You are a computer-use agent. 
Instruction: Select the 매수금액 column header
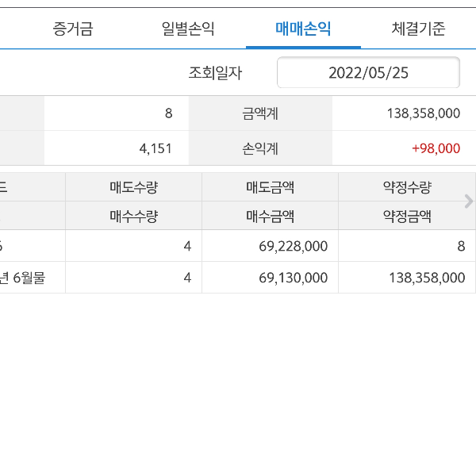270,215
